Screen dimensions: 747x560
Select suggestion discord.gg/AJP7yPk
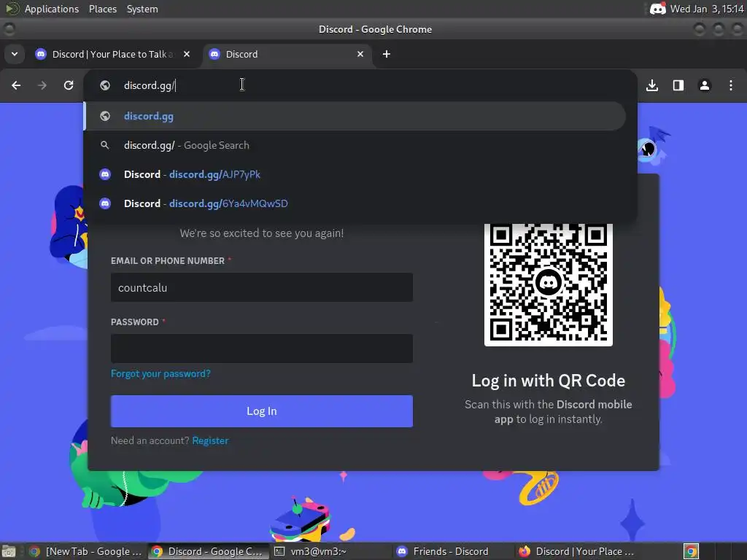point(355,174)
